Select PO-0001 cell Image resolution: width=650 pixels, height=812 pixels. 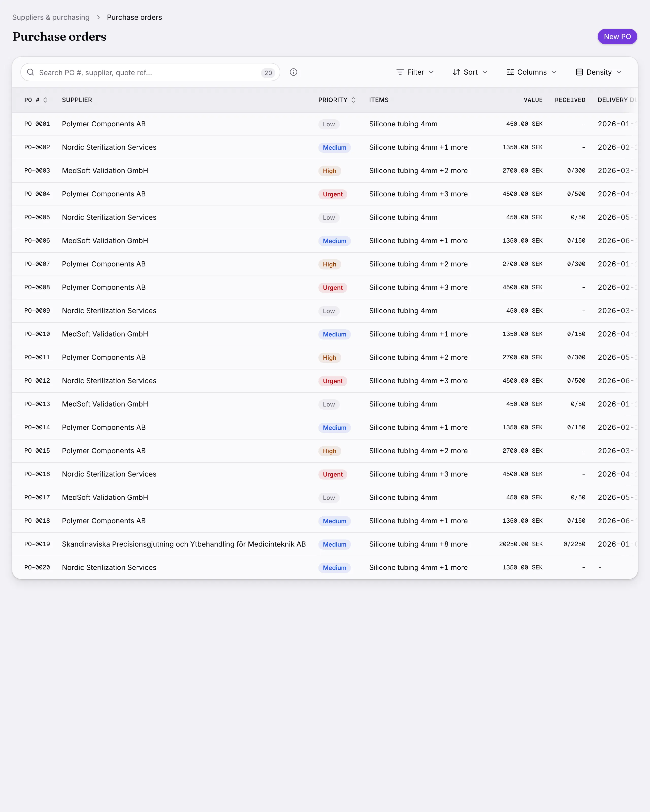(x=37, y=124)
